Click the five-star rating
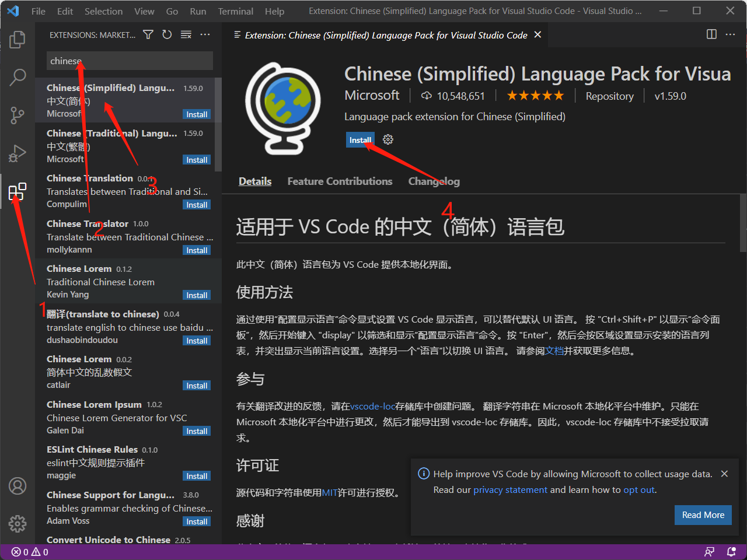 [x=535, y=96]
